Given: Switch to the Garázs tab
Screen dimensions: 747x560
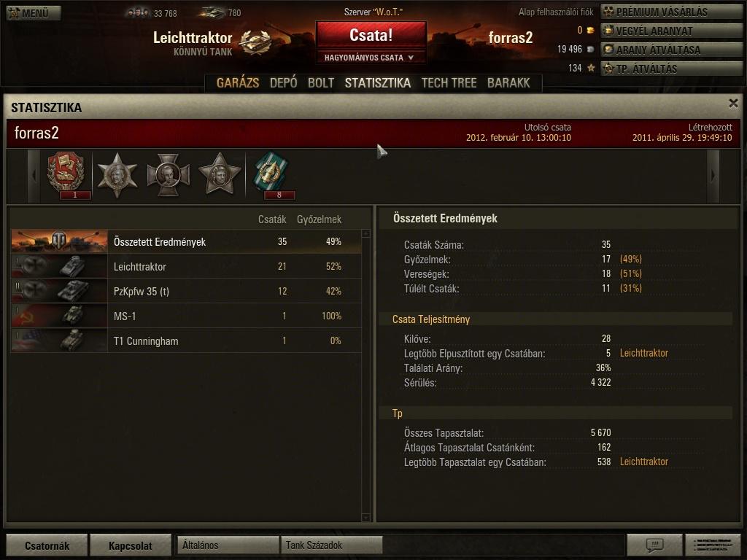Looking at the screenshot, I should click(238, 83).
